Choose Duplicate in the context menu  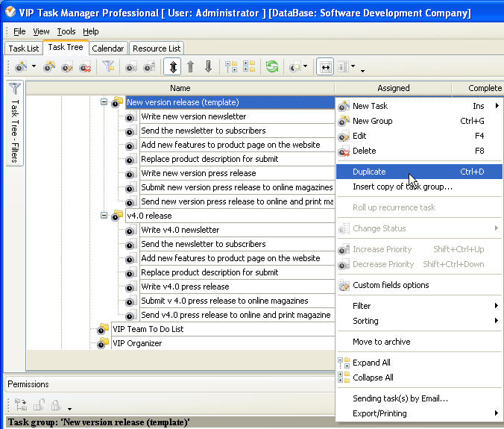click(x=419, y=172)
